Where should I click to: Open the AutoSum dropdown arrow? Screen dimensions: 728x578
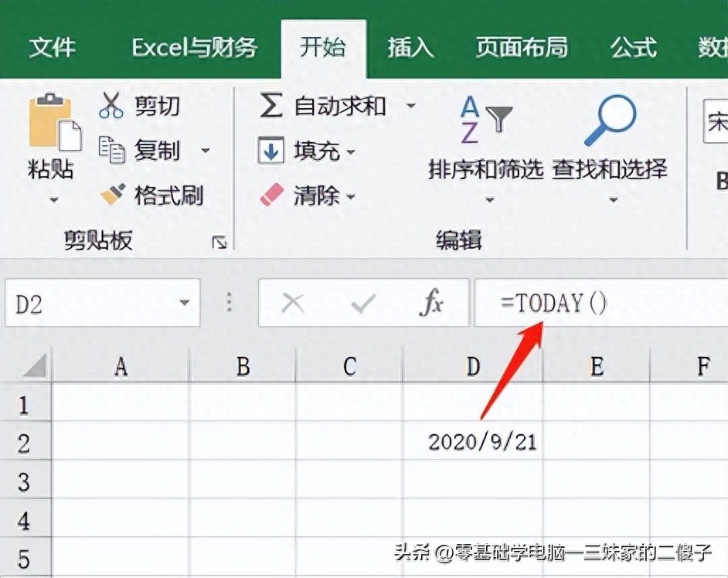click(411, 106)
